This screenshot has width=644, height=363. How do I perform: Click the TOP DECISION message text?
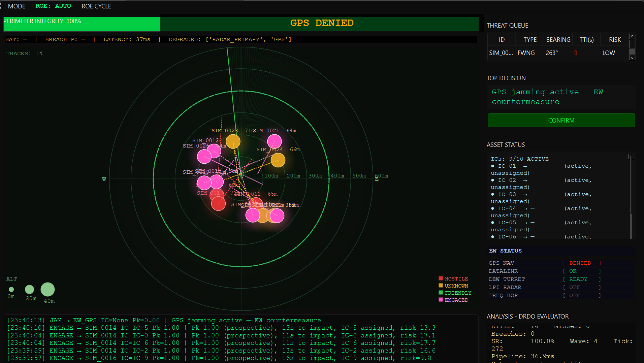coord(547,97)
